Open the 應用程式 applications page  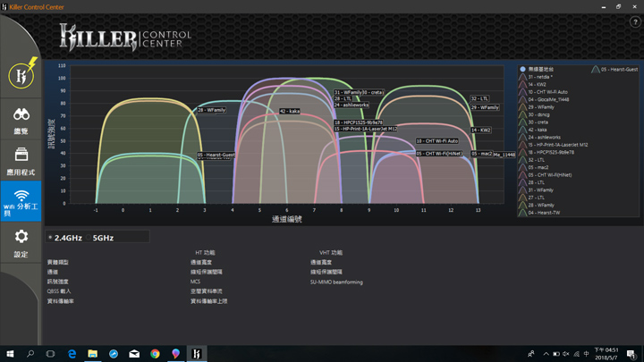[21, 161]
